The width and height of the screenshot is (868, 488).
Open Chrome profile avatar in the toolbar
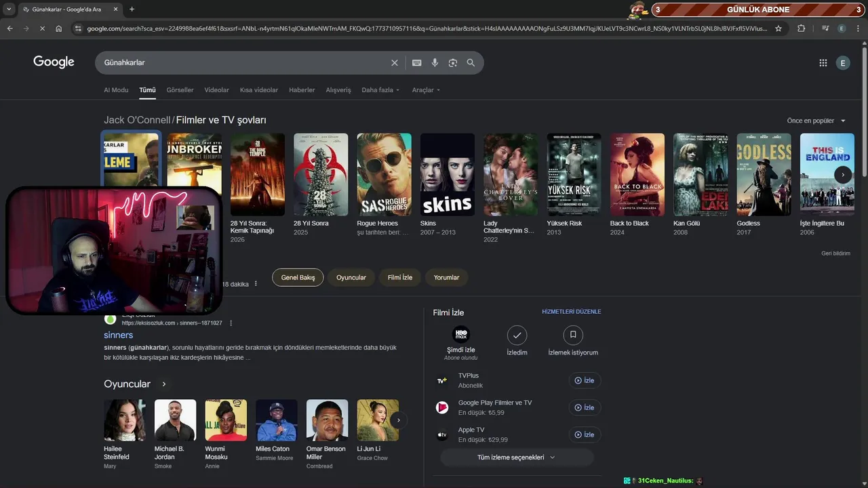click(842, 28)
